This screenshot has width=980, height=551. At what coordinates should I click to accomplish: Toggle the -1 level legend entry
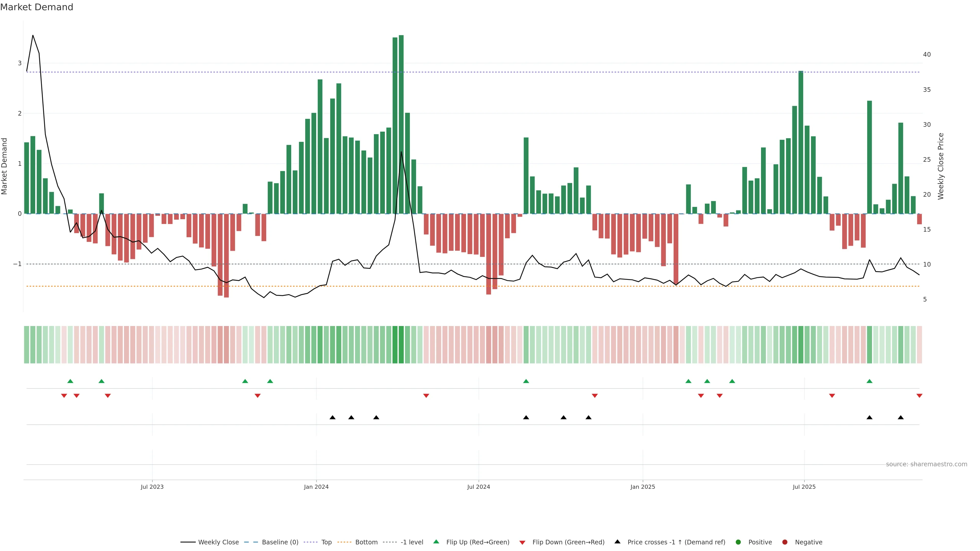(412, 542)
